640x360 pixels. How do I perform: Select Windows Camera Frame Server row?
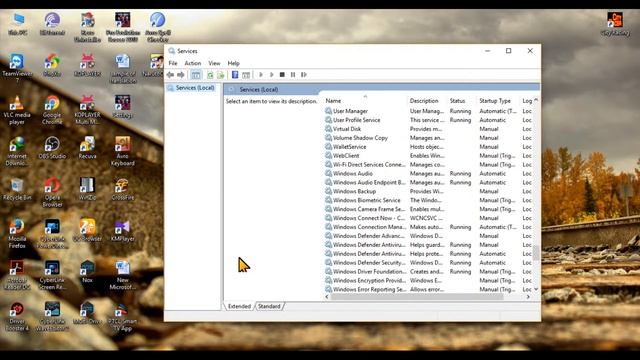(x=429, y=209)
